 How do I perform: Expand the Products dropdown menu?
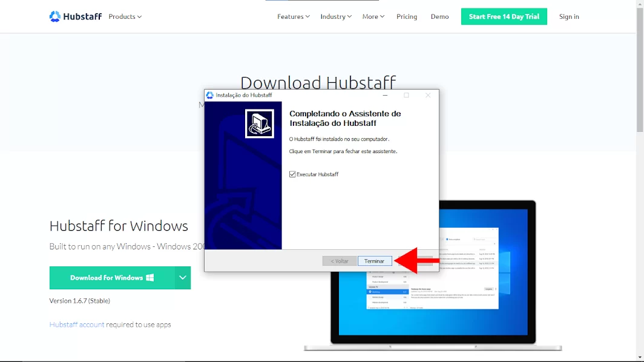click(125, 16)
